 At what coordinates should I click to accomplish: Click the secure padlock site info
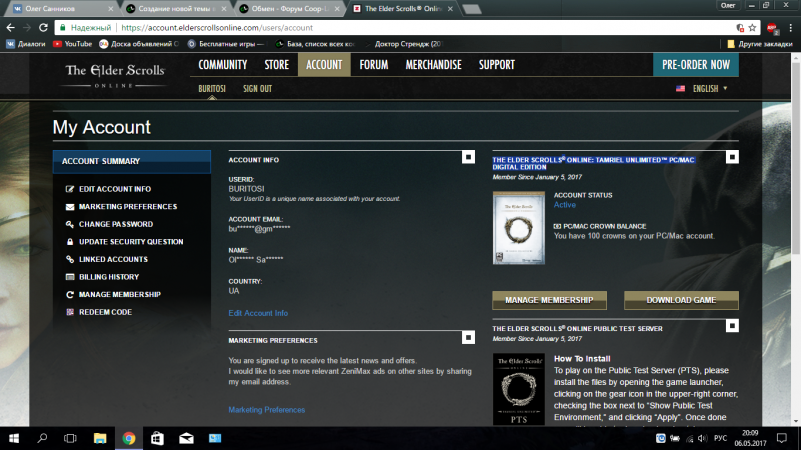coord(63,28)
